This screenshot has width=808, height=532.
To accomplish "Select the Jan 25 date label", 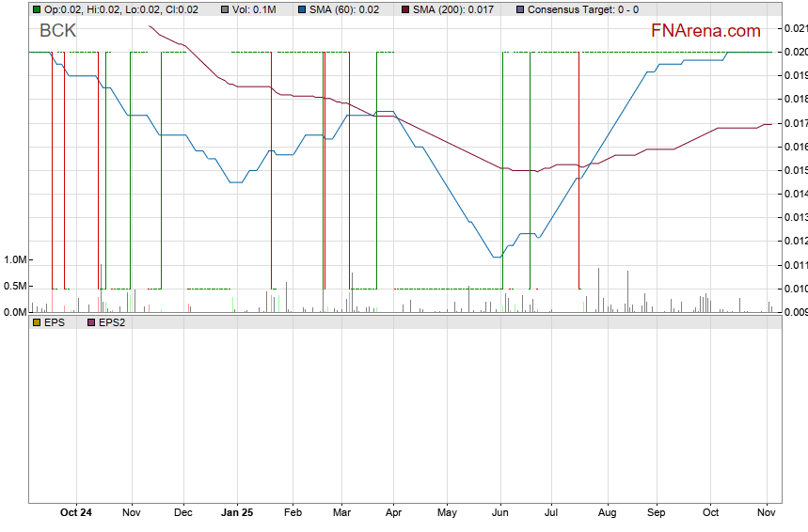I will click(237, 512).
